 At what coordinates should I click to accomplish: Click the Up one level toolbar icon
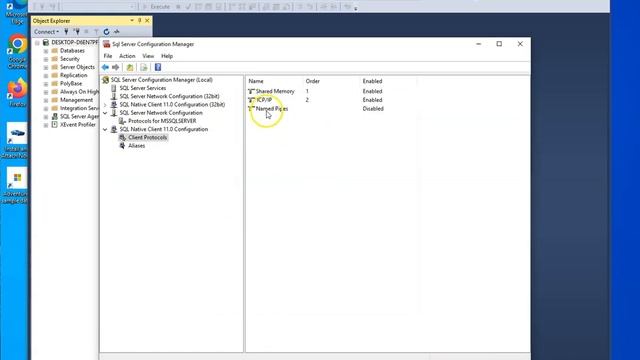(x=130, y=67)
